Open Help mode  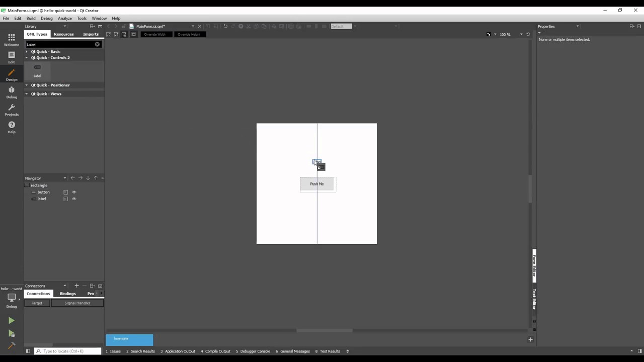tap(11, 127)
